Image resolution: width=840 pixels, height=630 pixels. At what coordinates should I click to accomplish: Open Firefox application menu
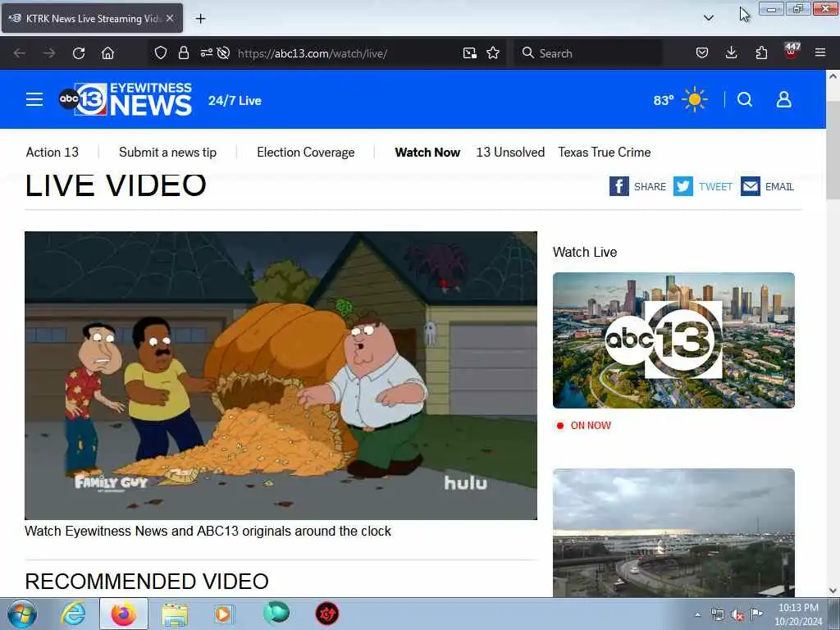click(820, 52)
